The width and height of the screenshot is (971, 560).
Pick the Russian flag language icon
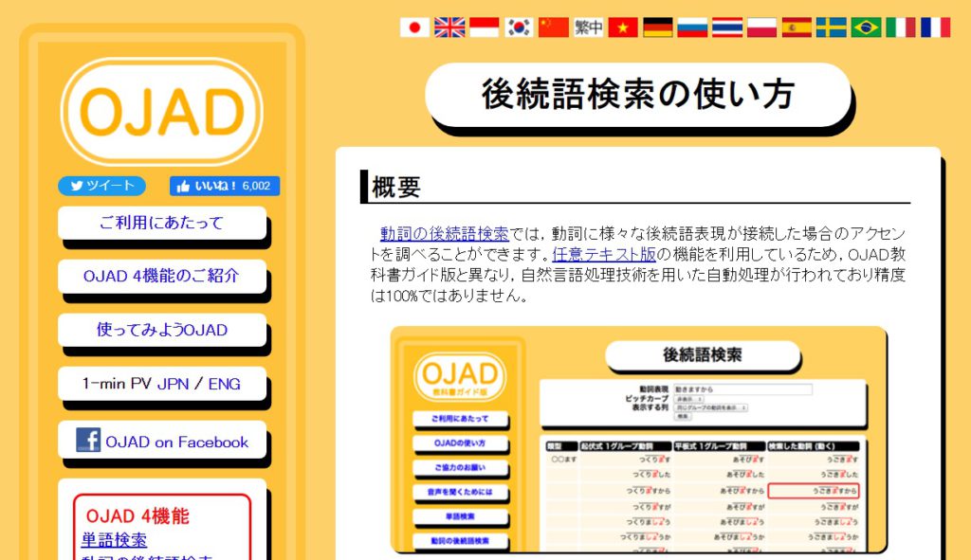692,27
